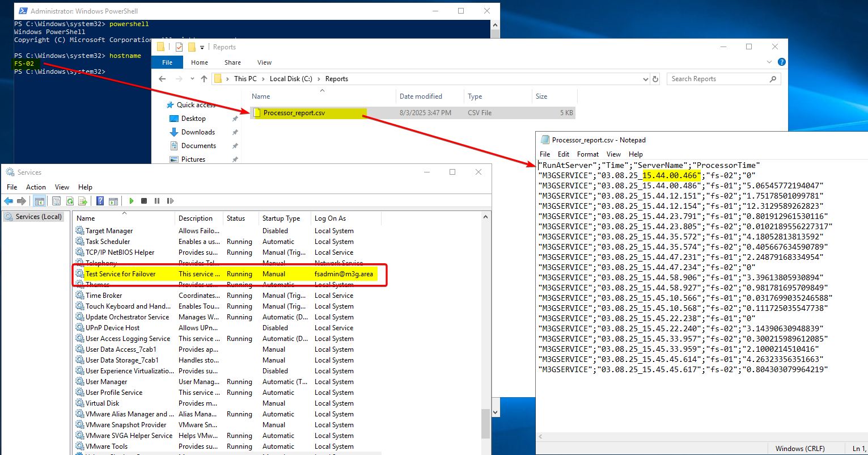Open Help menu in Services window
The image size is (868, 455).
(85, 187)
